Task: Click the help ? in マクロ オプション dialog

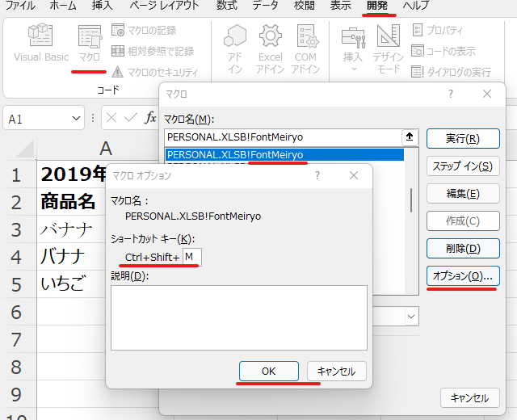Action: tap(317, 175)
